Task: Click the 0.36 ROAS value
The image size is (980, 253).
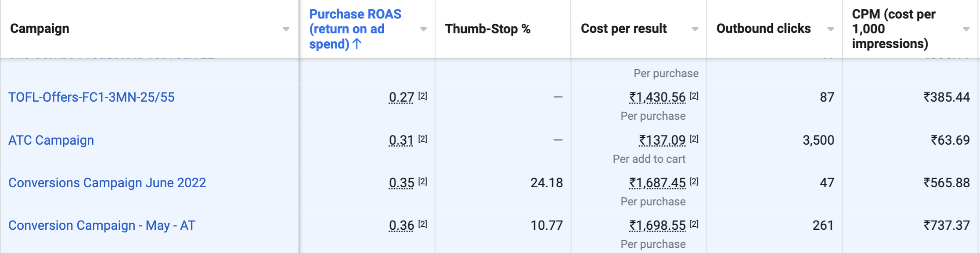Action: [x=401, y=225]
